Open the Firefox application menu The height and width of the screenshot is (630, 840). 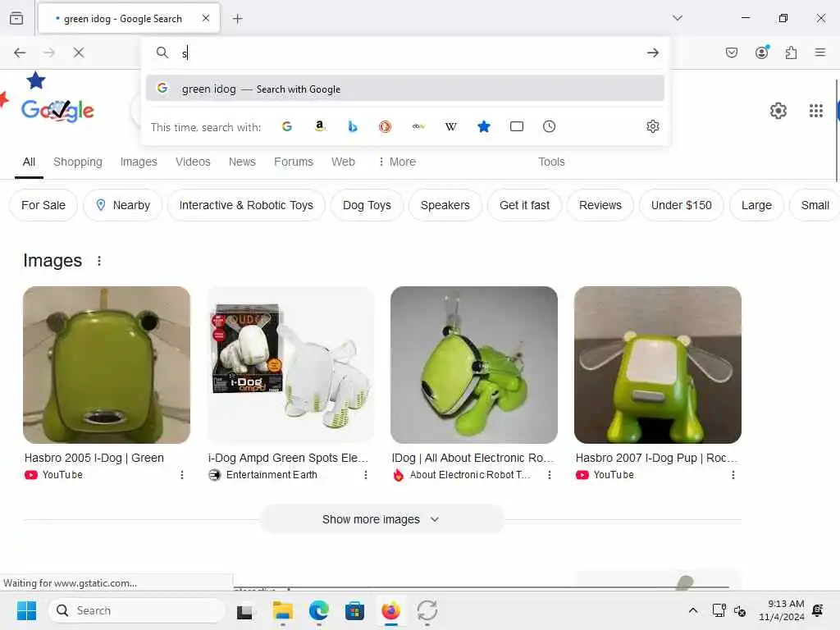[x=819, y=52]
